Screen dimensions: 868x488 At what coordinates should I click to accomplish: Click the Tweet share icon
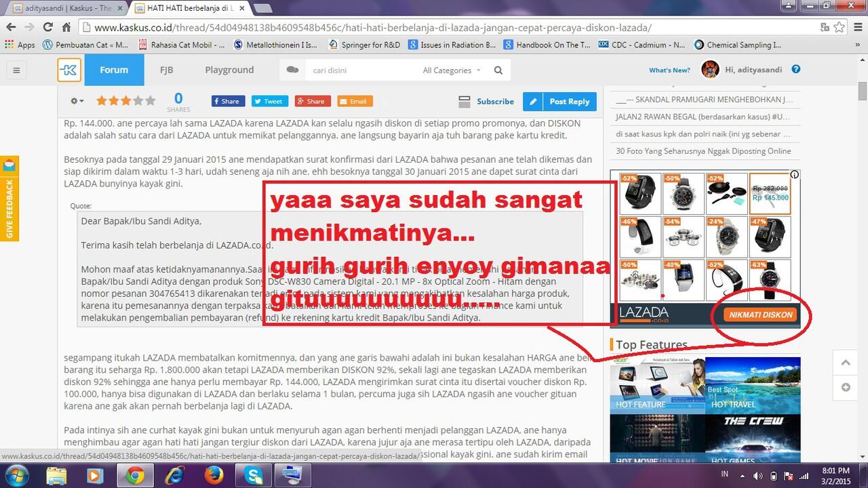tap(269, 100)
